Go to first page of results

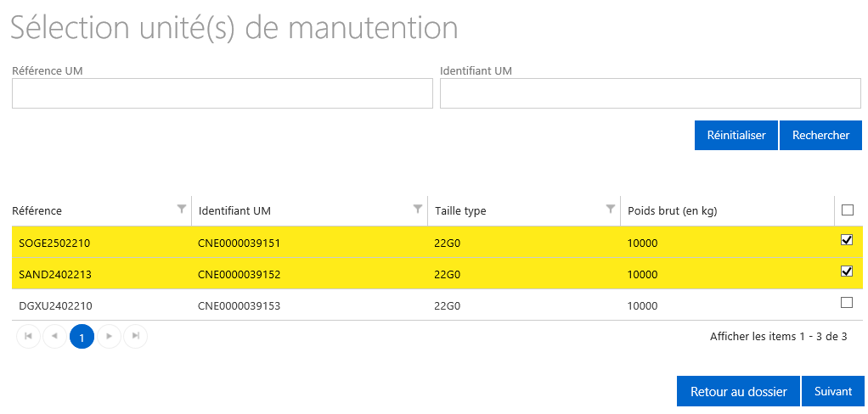(28, 336)
